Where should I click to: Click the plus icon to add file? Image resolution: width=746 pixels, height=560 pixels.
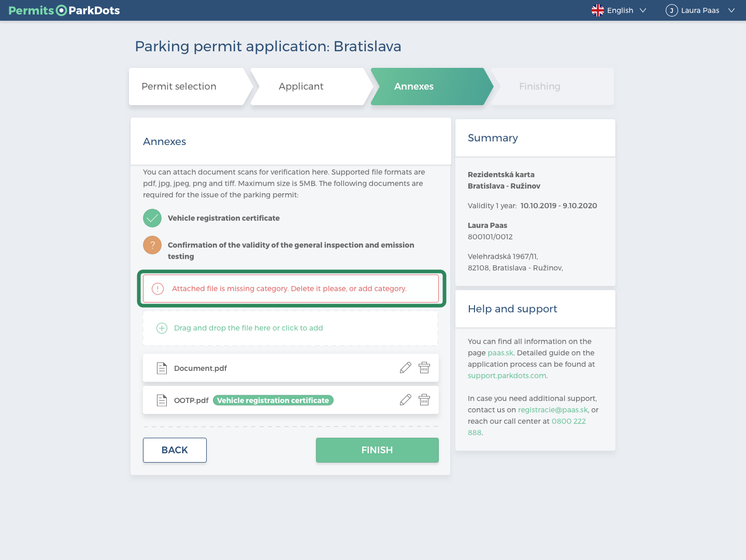coord(162,328)
